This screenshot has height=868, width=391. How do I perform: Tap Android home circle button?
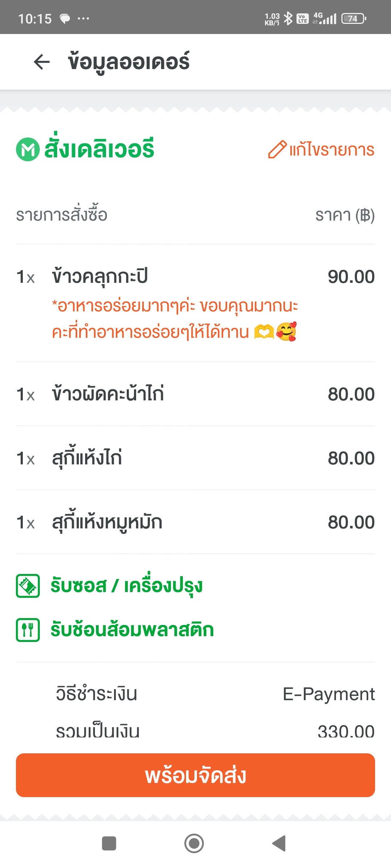click(x=194, y=843)
